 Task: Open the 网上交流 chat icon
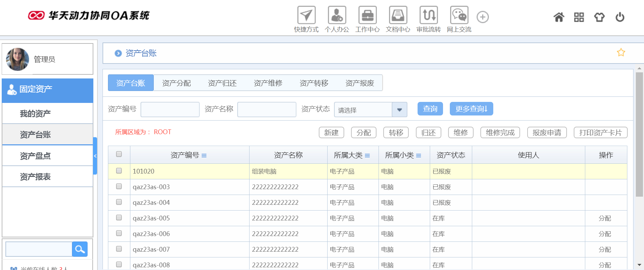click(459, 16)
